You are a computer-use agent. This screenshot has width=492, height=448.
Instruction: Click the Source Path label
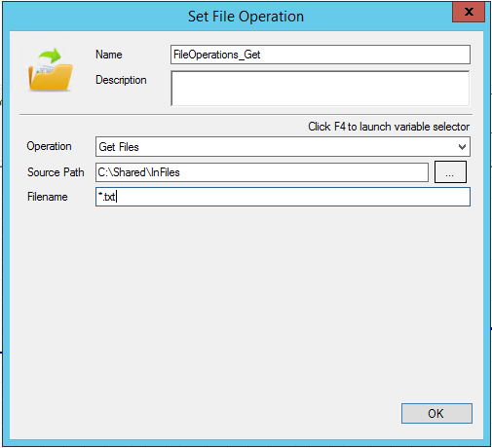pyautogui.click(x=56, y=172)
